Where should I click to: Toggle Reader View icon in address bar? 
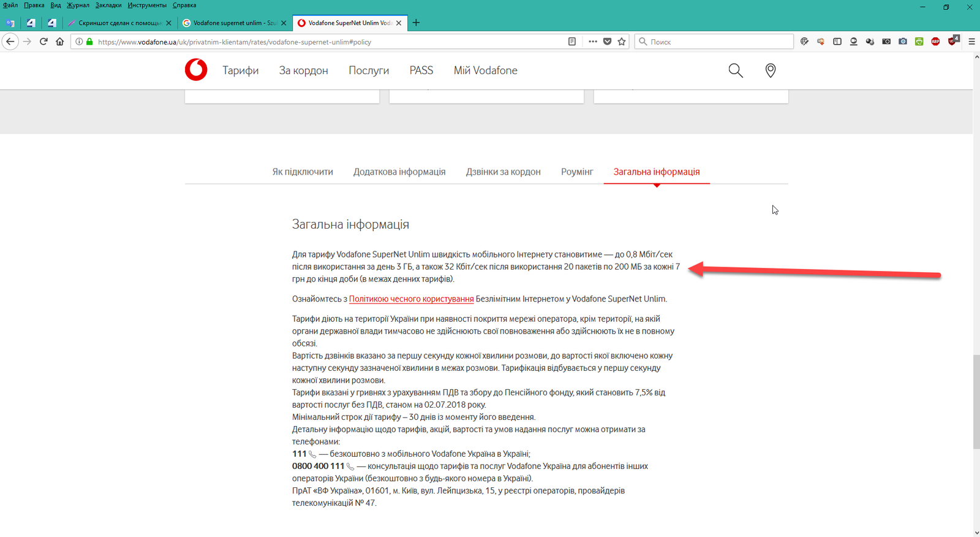point(572,42)
